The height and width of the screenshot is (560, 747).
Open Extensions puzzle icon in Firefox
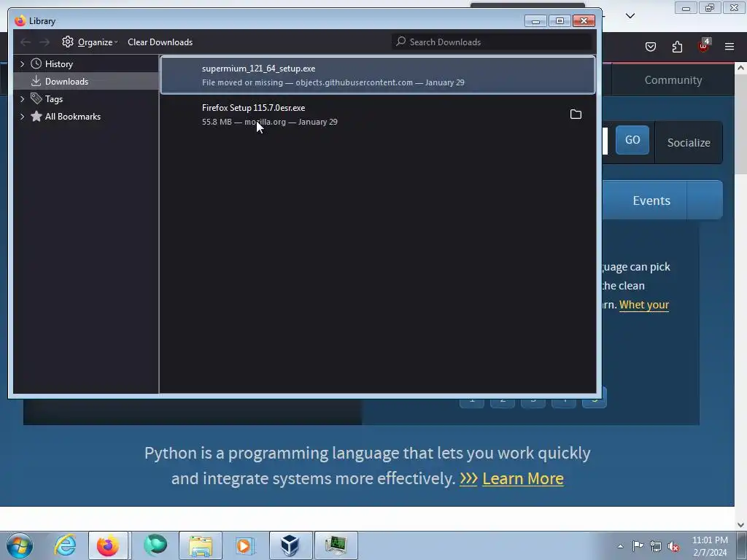pos(677,47)
